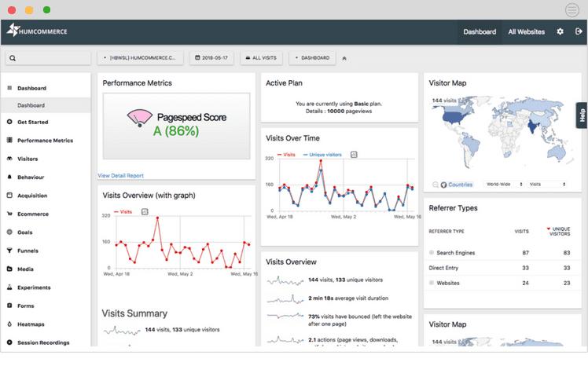This screenshot has width=588, height=366.
Task: Toggle Unique visitors series in chart legend
Action: (x=324, y=155)
